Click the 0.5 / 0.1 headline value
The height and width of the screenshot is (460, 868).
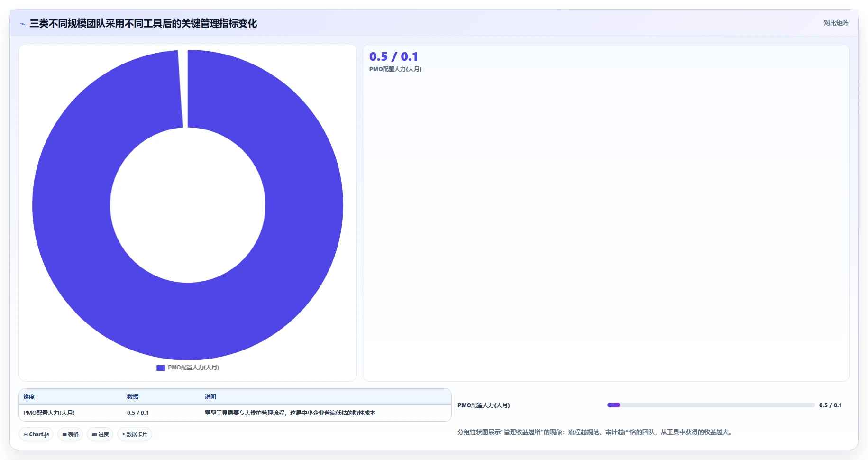[x=393, y=56]
